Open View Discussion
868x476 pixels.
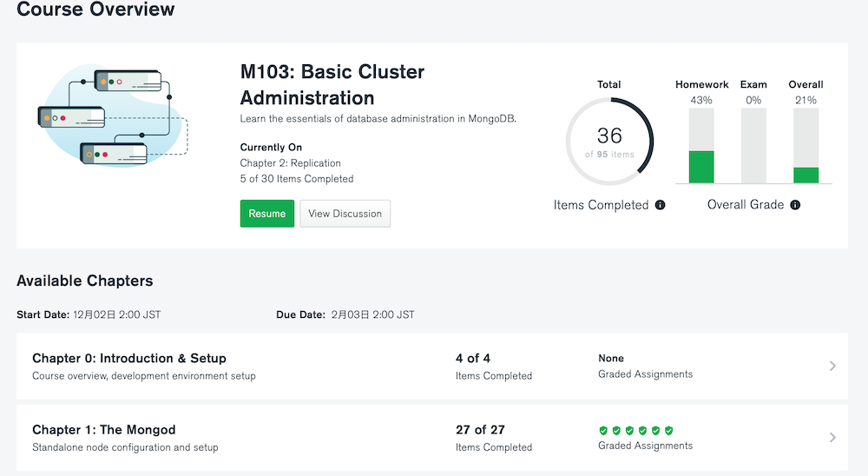pos(345,214)
